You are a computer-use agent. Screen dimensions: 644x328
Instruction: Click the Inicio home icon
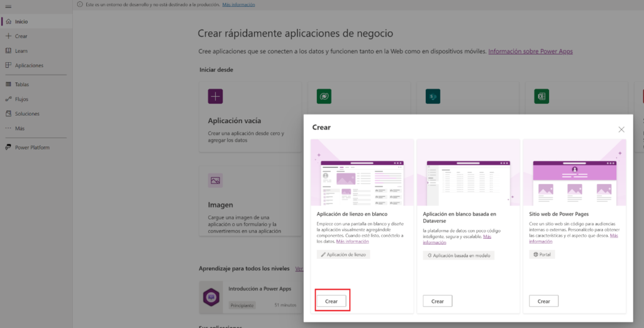coord(8,21)
